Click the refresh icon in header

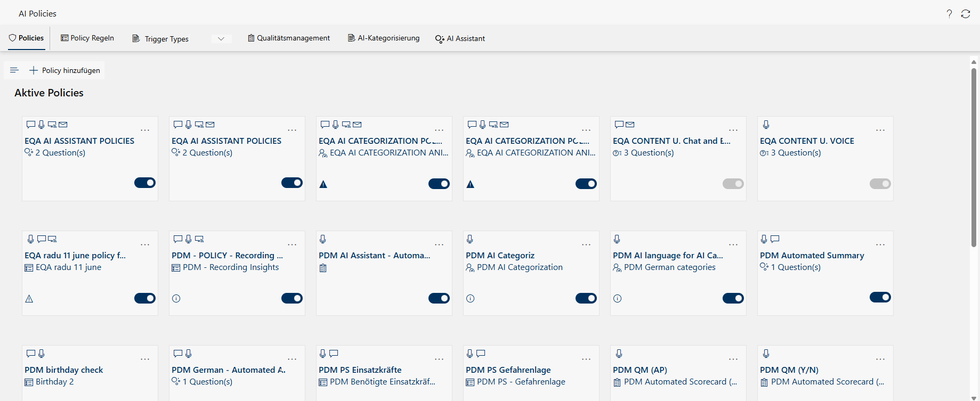pos(966,14)
